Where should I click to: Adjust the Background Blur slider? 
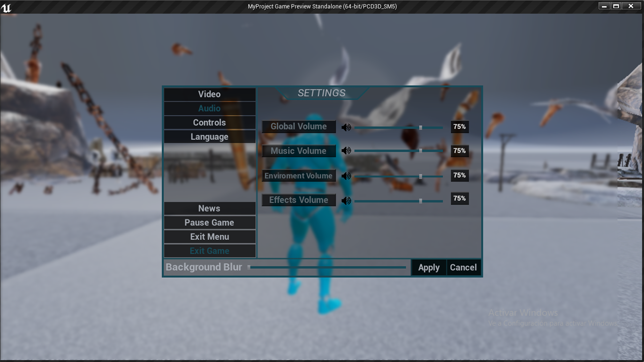point(251,267)
